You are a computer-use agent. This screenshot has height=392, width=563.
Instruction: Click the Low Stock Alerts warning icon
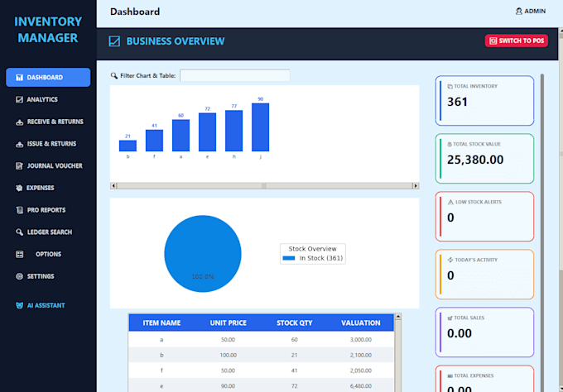pos(450,203)
